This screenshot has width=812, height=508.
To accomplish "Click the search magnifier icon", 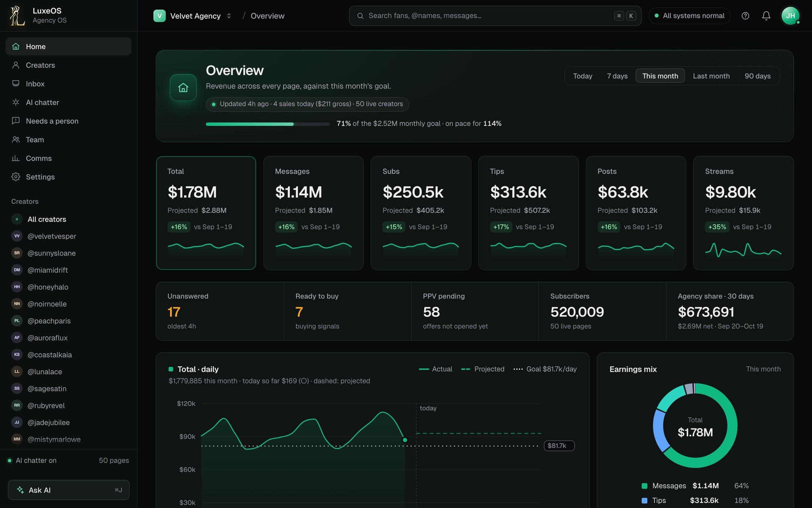I will 360,16.
